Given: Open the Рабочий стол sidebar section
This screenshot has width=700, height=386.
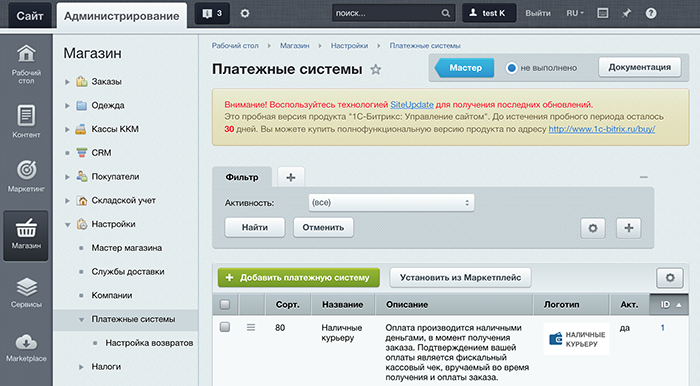Looking at the screenshot, I should point(26,65).
